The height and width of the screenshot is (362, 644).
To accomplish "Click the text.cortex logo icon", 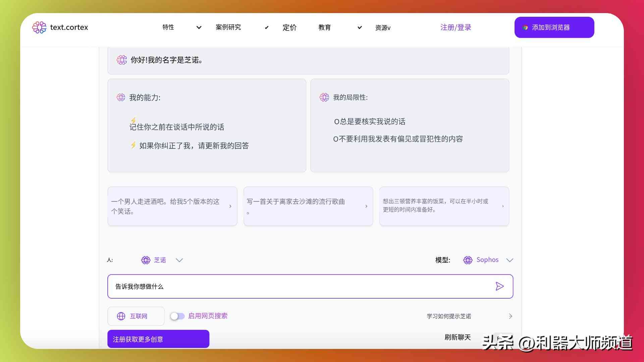I will click(x=39, y=27).
